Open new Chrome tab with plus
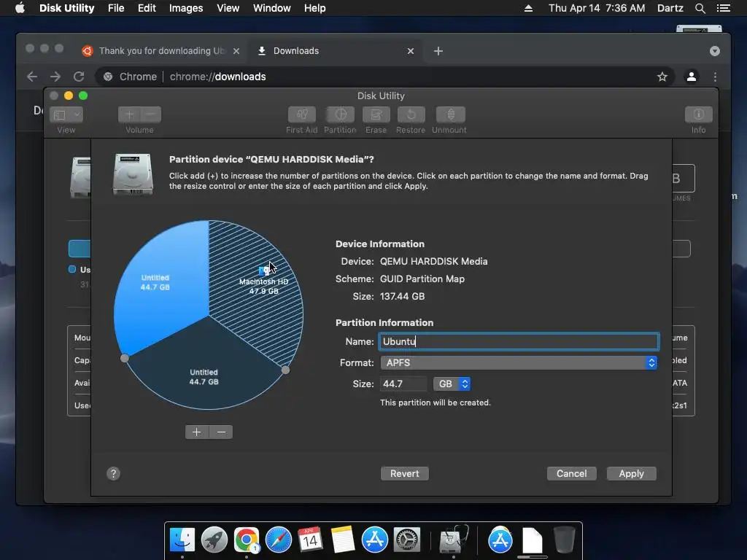The height and width of the screenshot is (560, 747). [438, 51]
